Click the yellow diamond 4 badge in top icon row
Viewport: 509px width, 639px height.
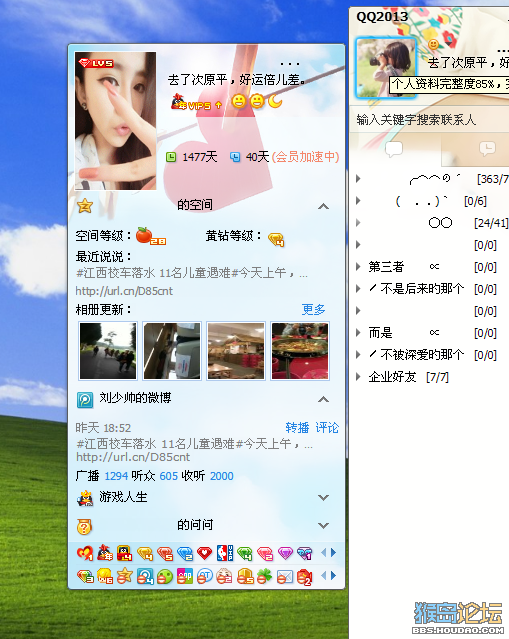[145, 553]
